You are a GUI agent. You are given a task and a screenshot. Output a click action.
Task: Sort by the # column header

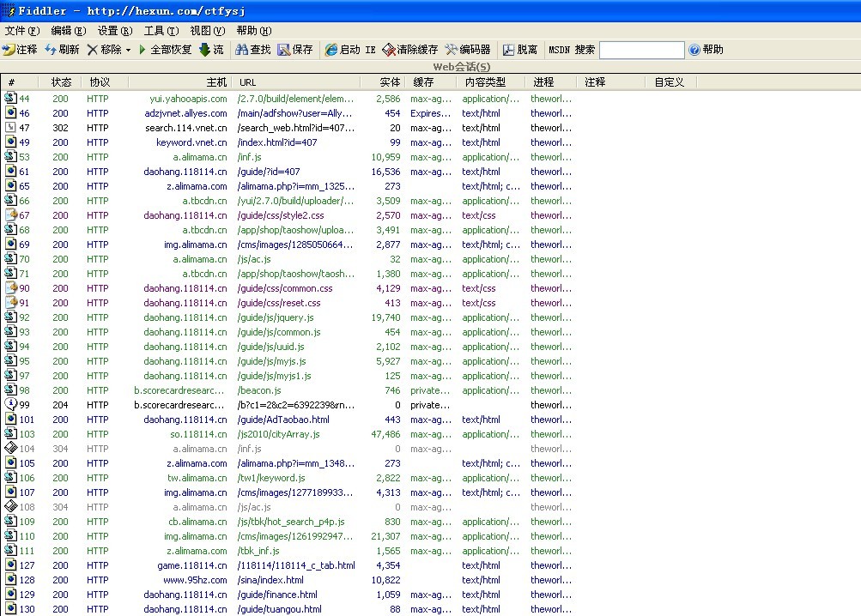tap(20, 82)
